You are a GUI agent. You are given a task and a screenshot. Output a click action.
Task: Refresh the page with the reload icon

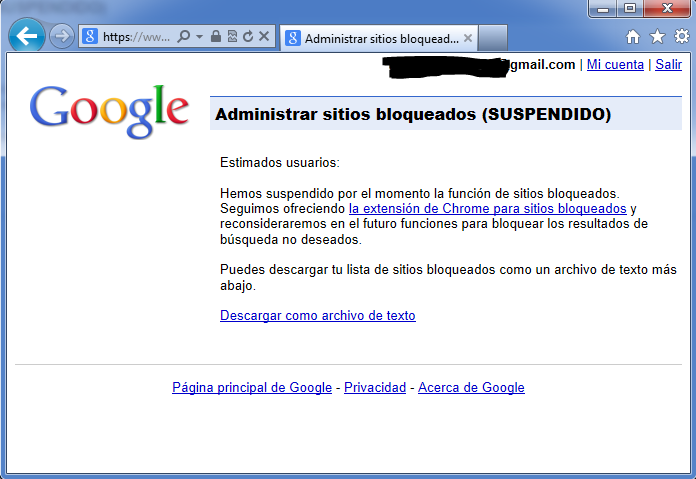point(247,37)
